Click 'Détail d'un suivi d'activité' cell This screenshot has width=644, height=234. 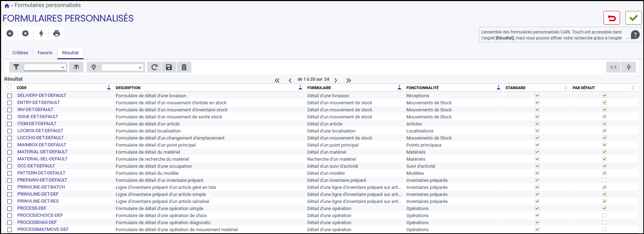coord(333,166)
